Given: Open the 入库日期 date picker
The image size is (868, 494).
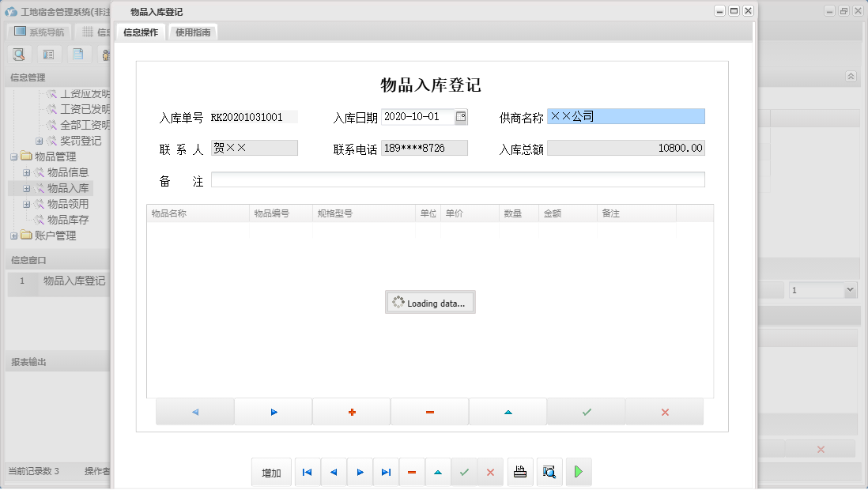Looking at the screenshot, I should 460,116.
